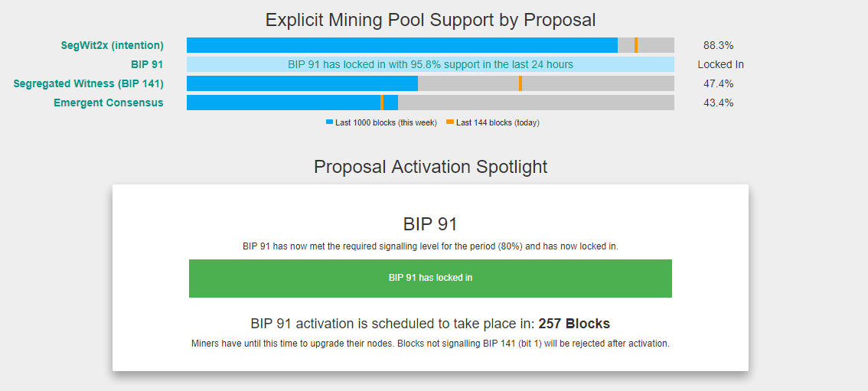Click the 47.4% support value
Viewport: 868px width, 391px height.
(x=718, y=83)
